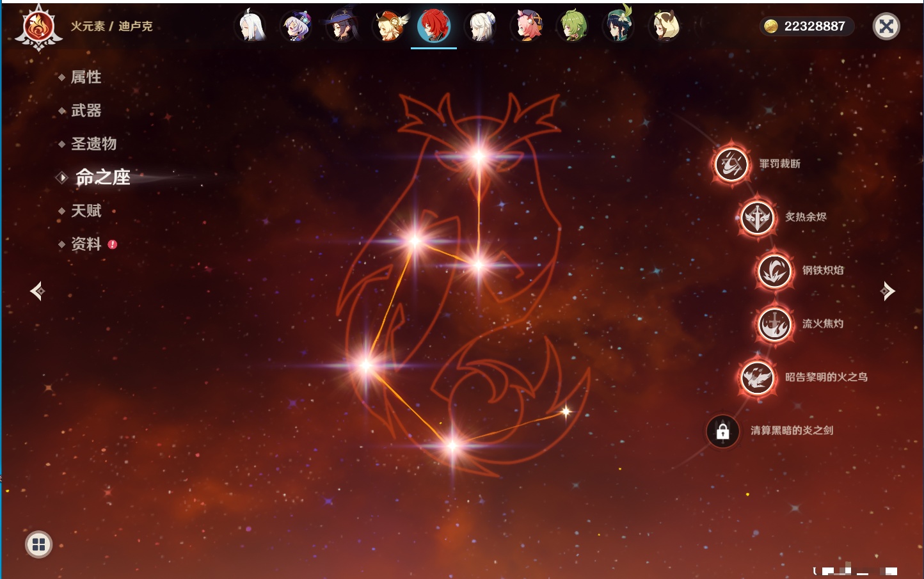Select the red-haired Diluc avatar
924x579 pixels.
coord(434,26)
